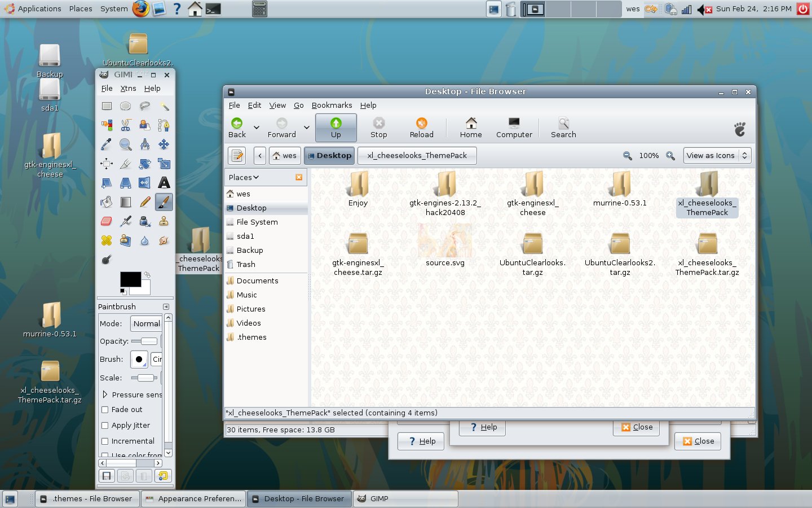
Task: Open the View menu in File Browser
Action: (277, 106)
